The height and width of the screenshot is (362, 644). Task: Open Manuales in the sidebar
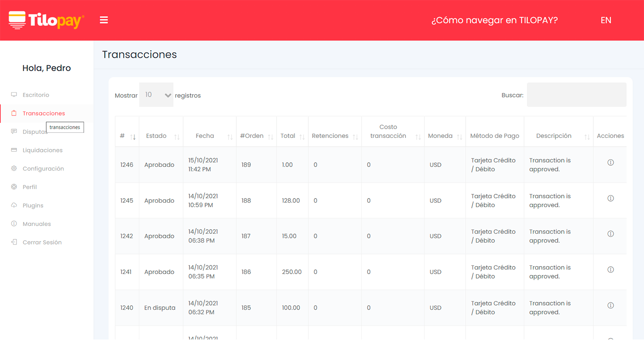coord(37,224)
